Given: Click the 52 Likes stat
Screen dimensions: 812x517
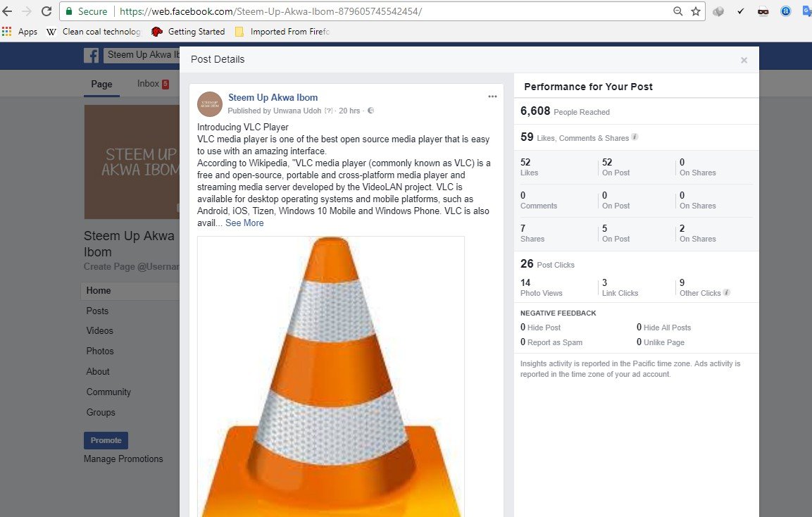Looking at the screenshot, I should coord(530,168).
